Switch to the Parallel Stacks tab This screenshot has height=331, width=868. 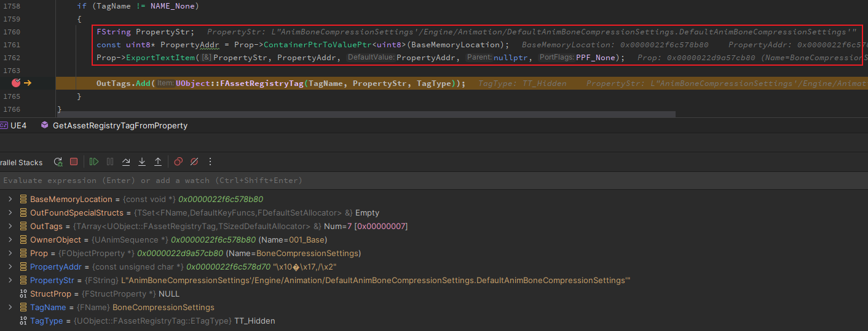pos(21,163)
